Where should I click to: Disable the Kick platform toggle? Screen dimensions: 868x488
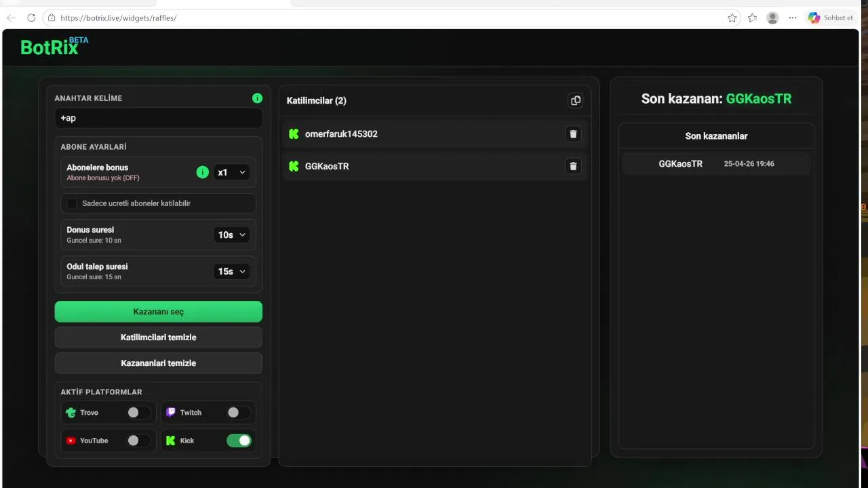pyautogui.click(x=239, y=441)
